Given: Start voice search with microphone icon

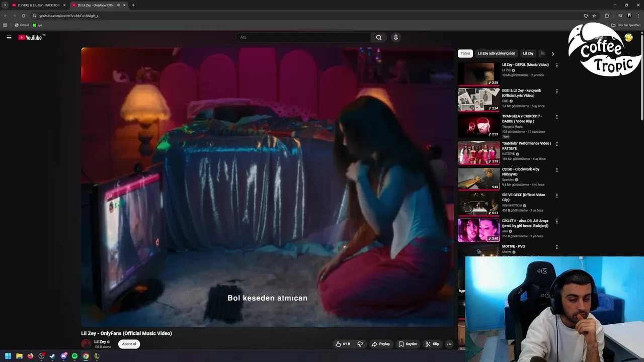Looking at the screenshot, I should point(396,37).
